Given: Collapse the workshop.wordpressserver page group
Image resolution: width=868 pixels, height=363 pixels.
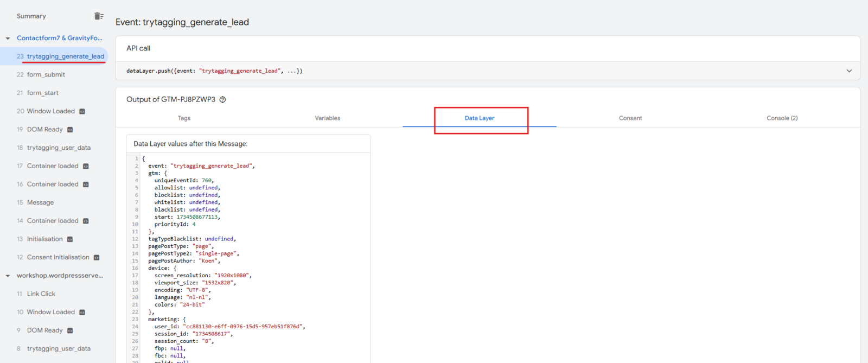Looking at the screenshot, I should tap(8, 276).
